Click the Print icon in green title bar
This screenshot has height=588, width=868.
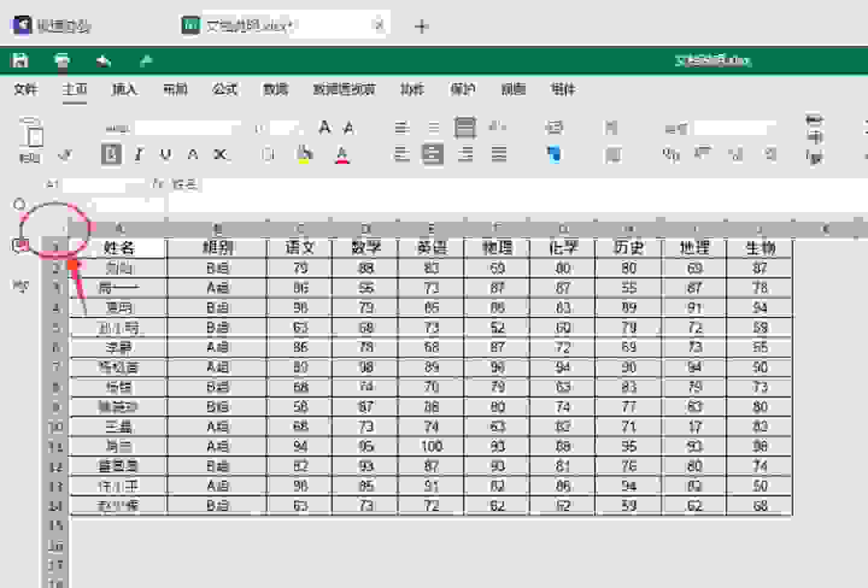click(61, 60)
